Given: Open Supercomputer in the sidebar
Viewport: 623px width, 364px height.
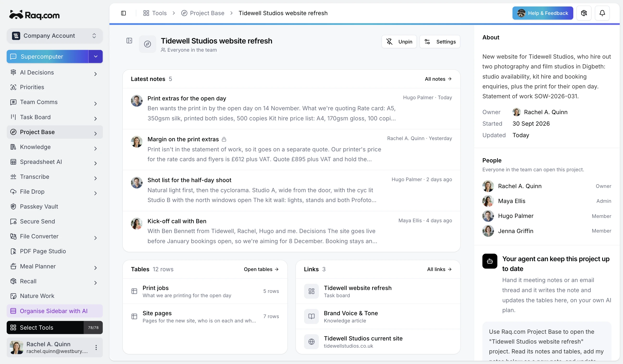Looking at the screenshot, I should click(47, 57).
